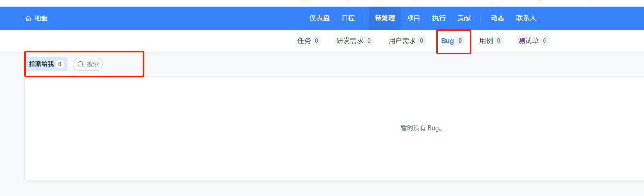The height and width of the screenshot is (196, 644).
Task: Open the 仪表盘 dashboard menu
Action: (x=319, y=18)
